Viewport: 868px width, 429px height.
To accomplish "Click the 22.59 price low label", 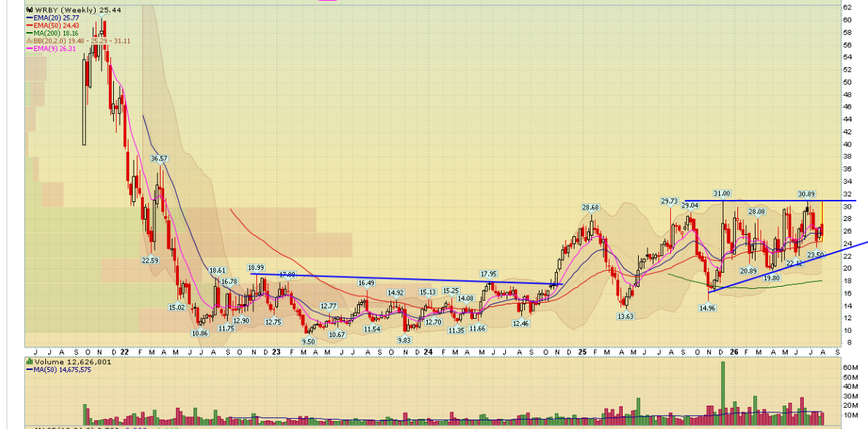I will point(150,260).
